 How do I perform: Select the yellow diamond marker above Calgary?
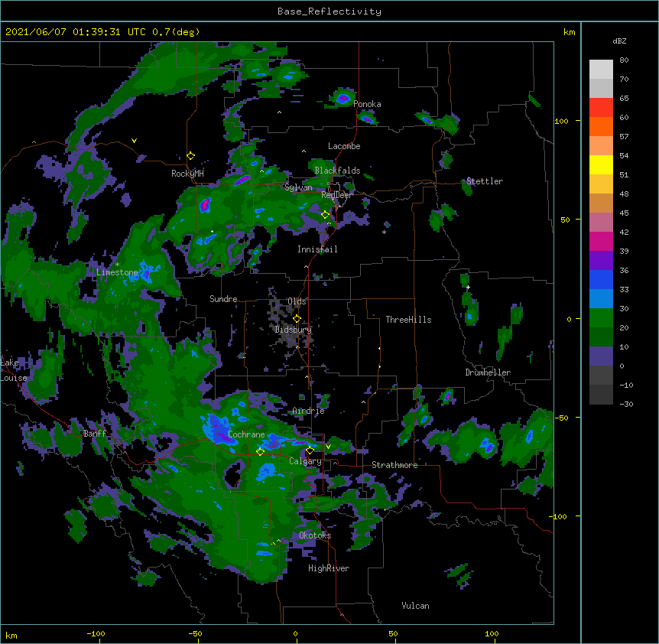coord(310,450)
